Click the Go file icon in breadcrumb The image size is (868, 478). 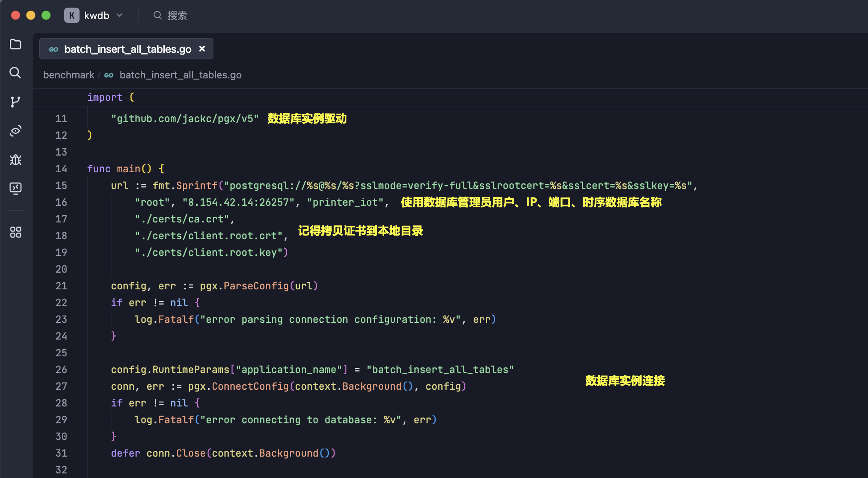[x=109, y=75]
